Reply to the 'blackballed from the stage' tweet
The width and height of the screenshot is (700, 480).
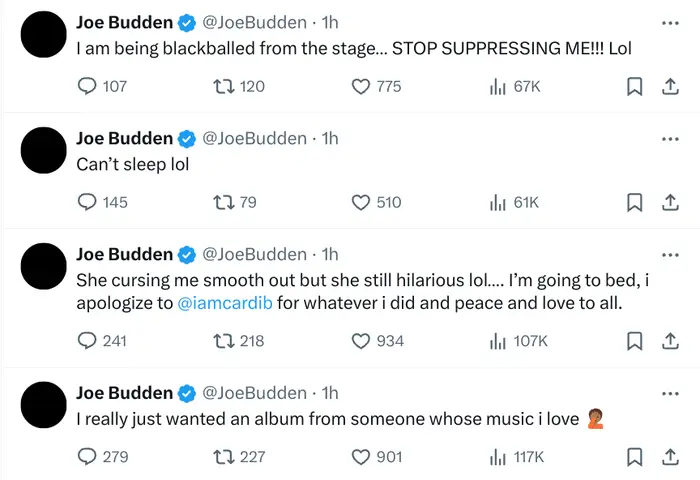click(87, 87)
